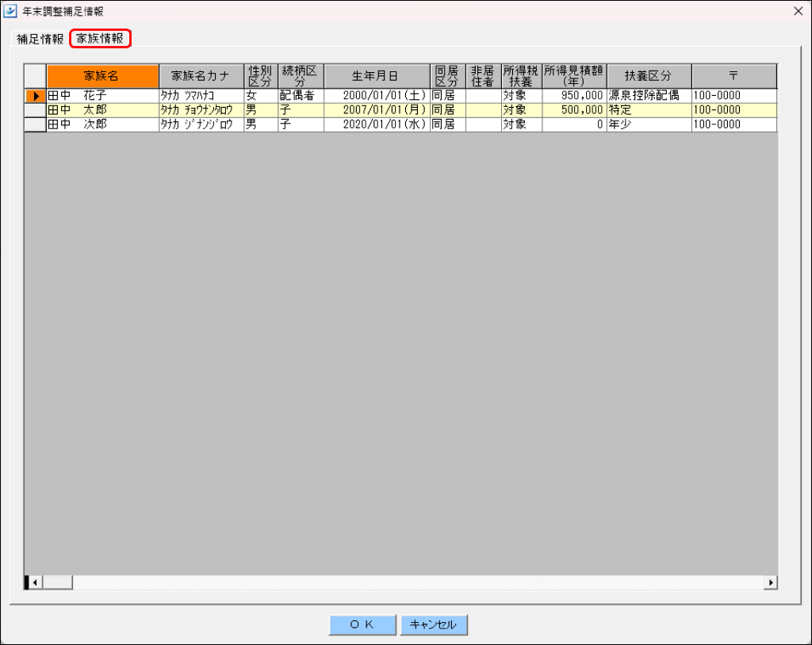Screen dimensions: 812x645
Task: Click the left scroll arrow of the horizontal scrollbar
Action: click(34, 582)
